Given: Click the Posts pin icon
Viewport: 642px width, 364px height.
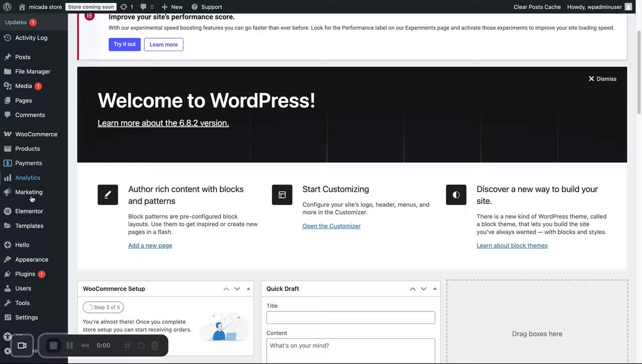Looking at the screenshot, I should [8, 57].
